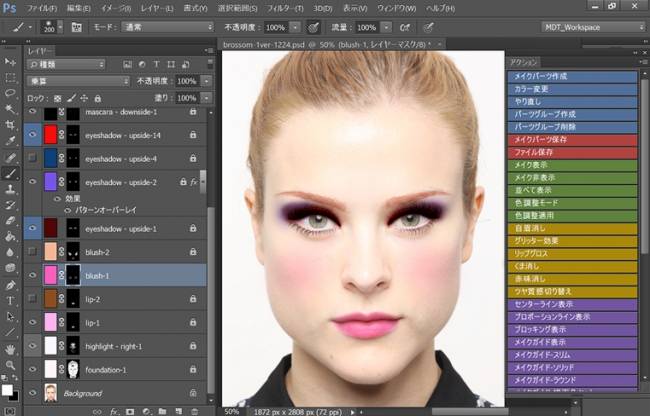Hide the blush-1 layer

coord(32,275)
